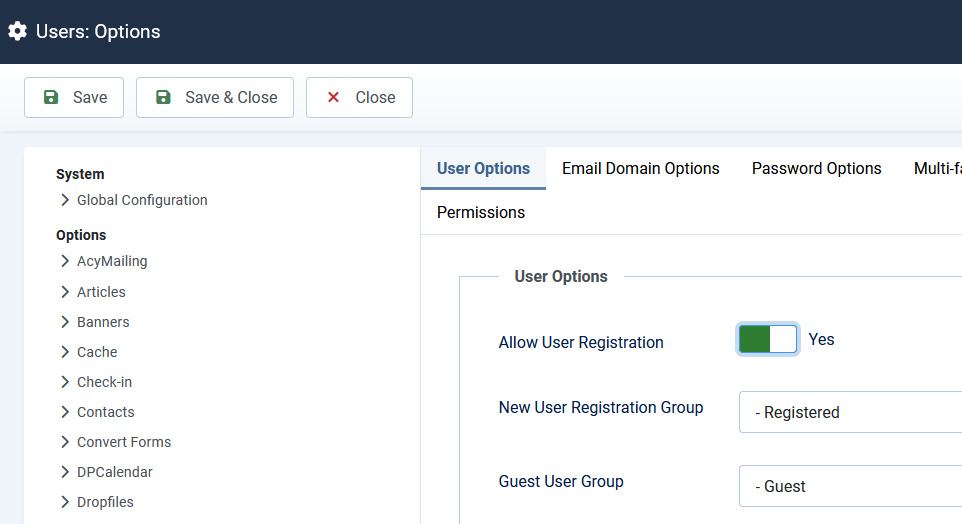
Task: Toggle Allow User Registration switch
Action: tap(767, 340)
